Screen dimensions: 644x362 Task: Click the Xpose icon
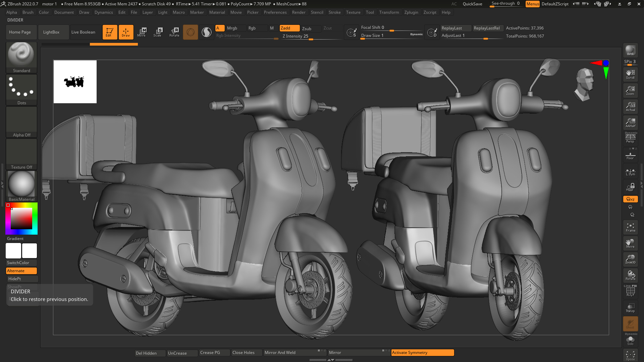631,355
